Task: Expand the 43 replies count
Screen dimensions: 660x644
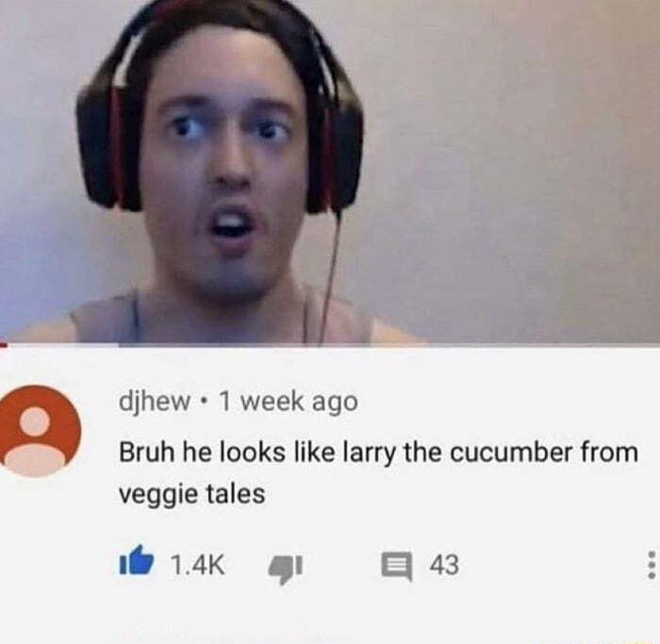Action: [444, 565]
